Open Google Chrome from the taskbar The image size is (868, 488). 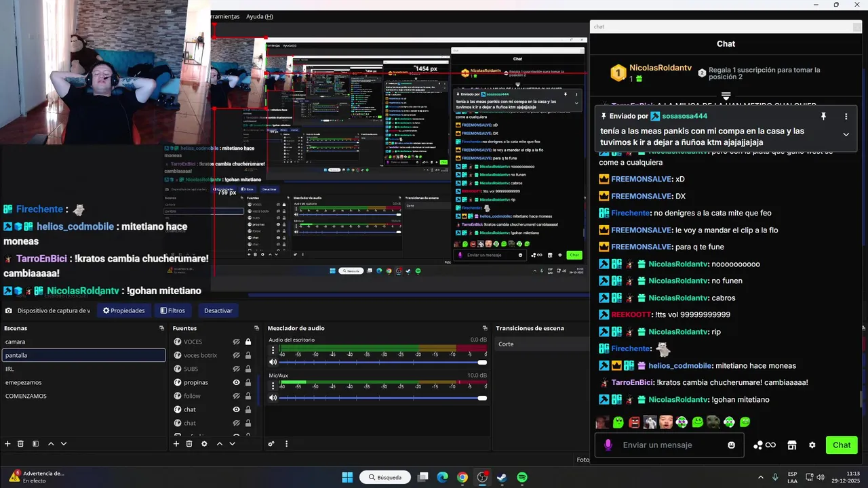point(462,477)
